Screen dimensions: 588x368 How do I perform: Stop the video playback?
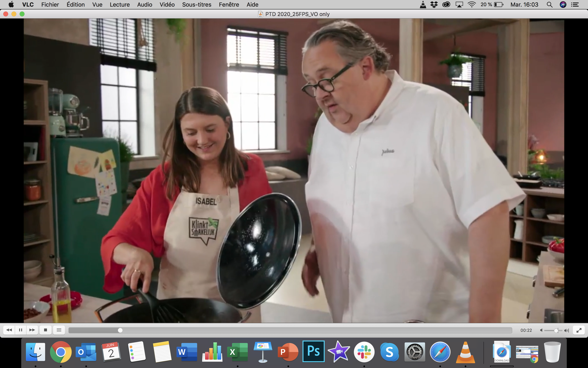pyautogui.click(x=45, y=330)
